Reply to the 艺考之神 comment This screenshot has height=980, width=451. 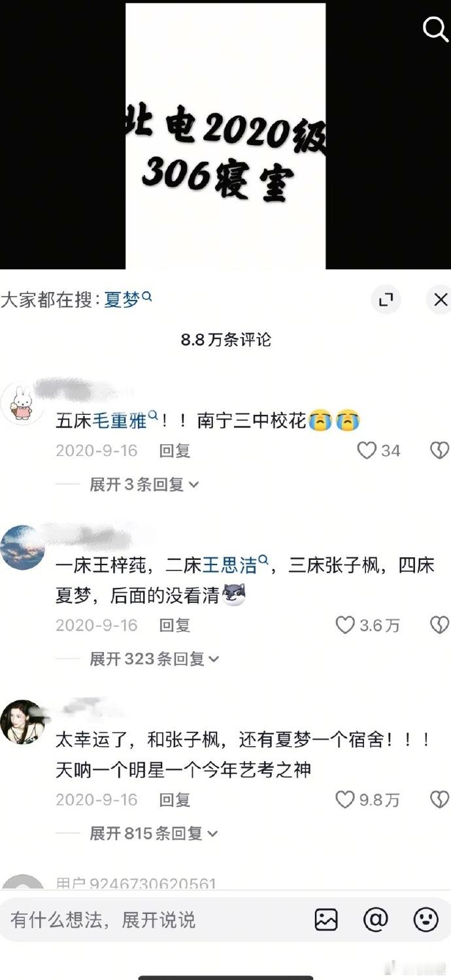click(175, 800)
